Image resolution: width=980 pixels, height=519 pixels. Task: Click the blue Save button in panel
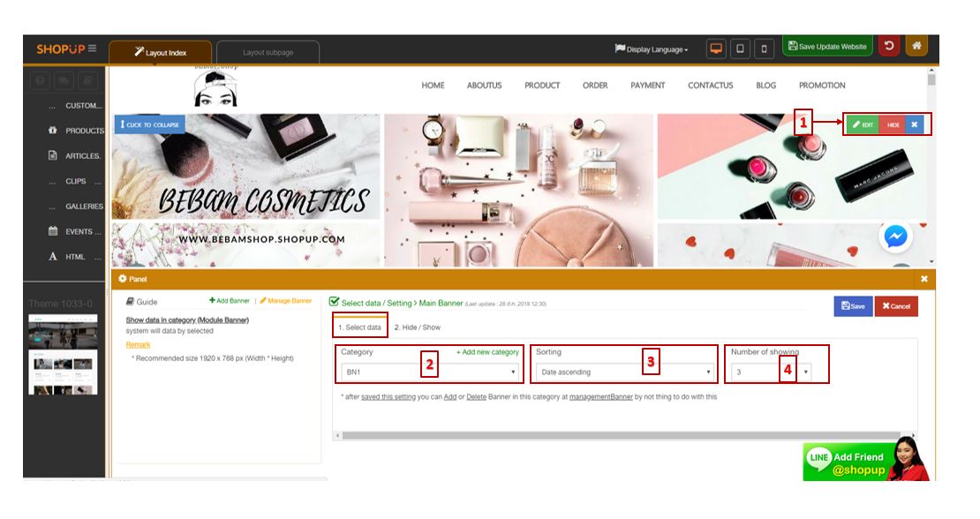pos(853,306)
